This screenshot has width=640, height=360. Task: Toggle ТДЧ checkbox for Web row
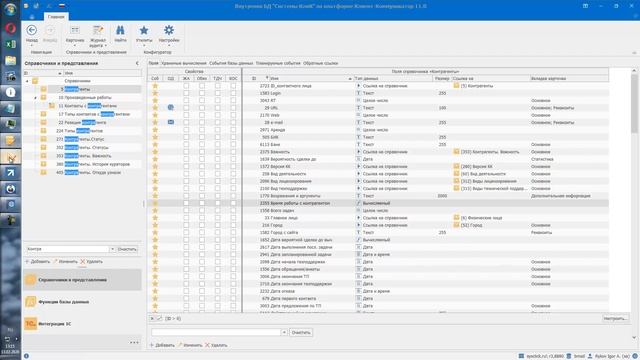(x=218, y=115)
